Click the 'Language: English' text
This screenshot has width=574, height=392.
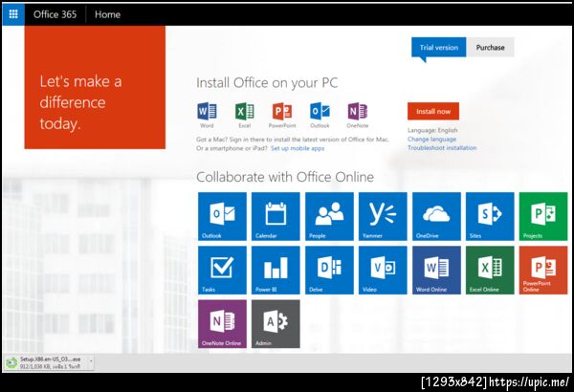(432, 130)
